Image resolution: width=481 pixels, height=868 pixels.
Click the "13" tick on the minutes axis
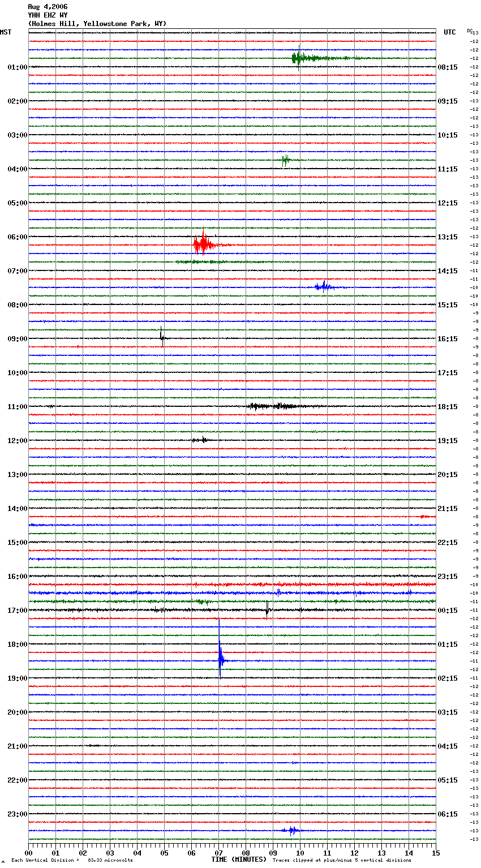pos(381,853)
